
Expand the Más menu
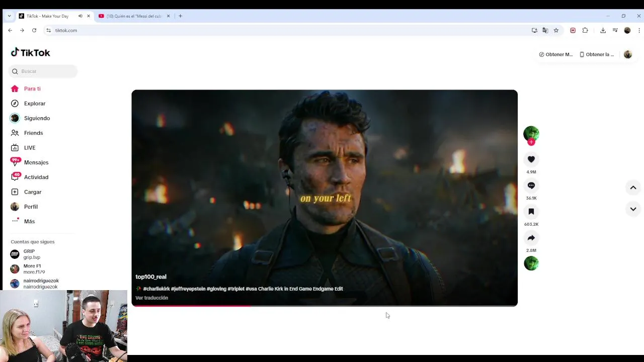[x=29, y=221]
